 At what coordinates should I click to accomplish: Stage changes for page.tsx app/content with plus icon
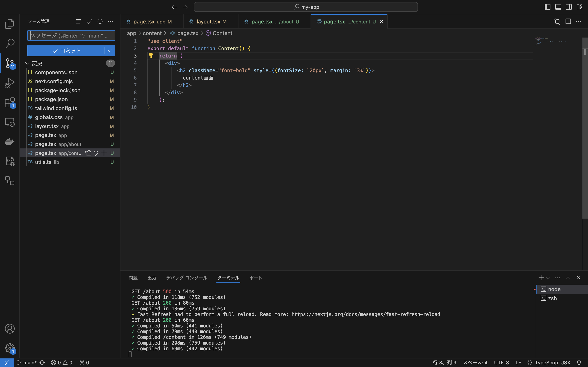tap(104, 153)
